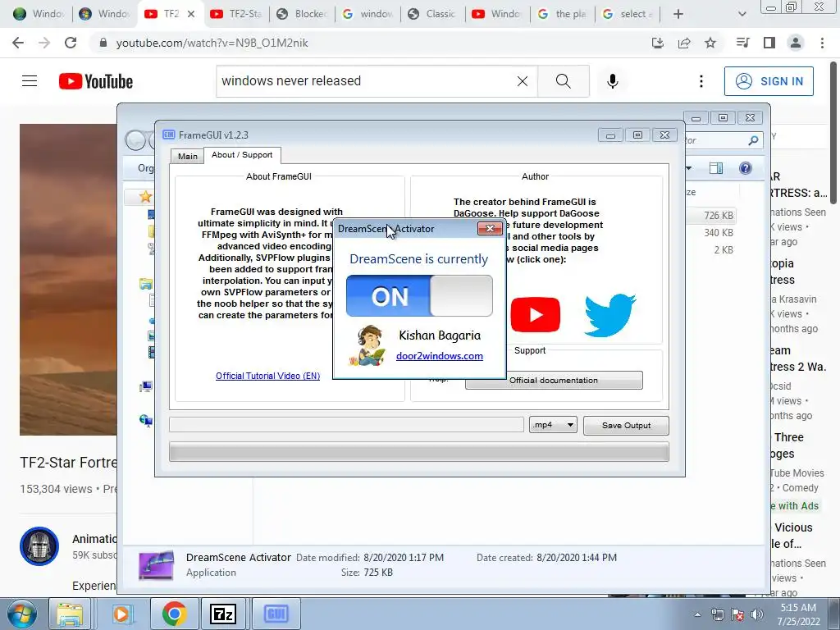The width and height of the screenshot is (840, 630).
Task: Open Chrome media control icon
Action: (742, 43)
